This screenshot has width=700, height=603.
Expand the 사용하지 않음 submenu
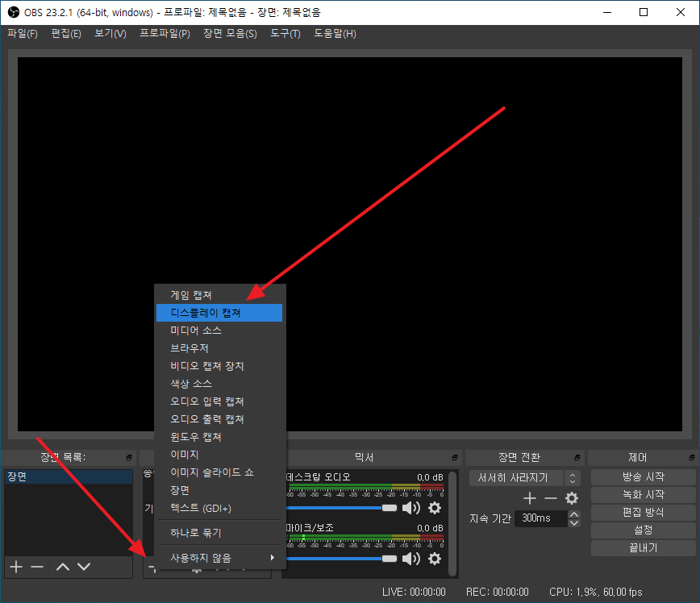tap(219, 558)
